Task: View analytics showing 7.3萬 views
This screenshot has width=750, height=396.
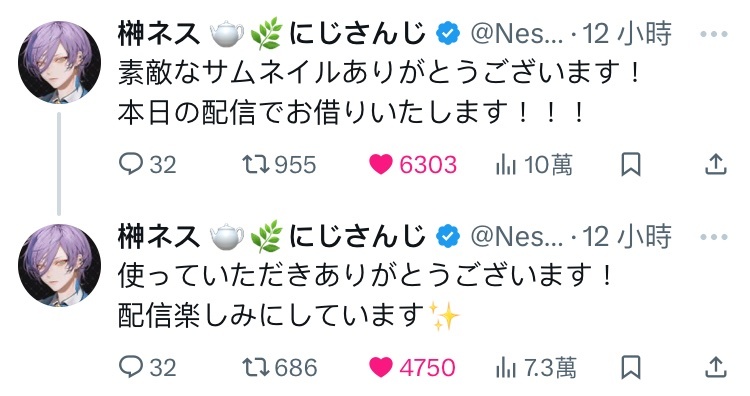Action: [536, 367]
